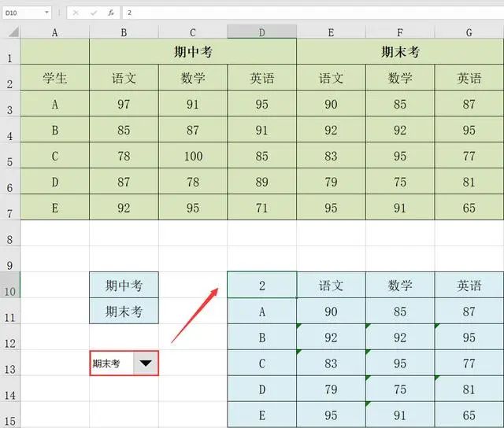This screenshot has height=428, width=504.
Task: Click the formula bar confirm checkmark icon
Action: [94, 13]
